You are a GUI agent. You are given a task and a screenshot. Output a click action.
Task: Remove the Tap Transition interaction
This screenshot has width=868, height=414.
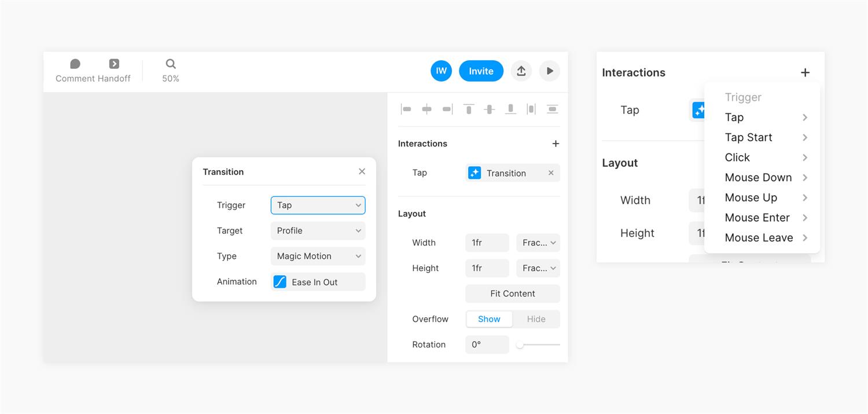[x=551, y=173]
